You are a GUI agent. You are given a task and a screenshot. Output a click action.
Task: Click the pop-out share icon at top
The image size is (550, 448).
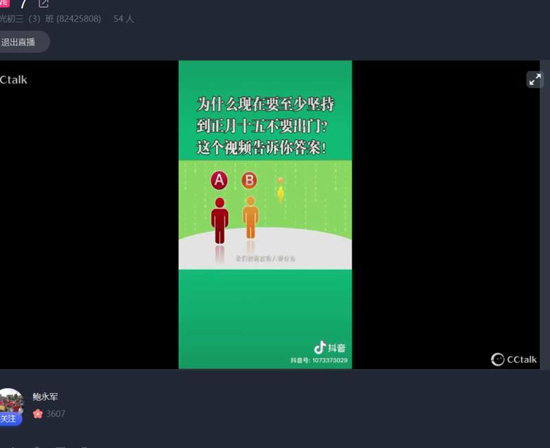tap(43, 4)
